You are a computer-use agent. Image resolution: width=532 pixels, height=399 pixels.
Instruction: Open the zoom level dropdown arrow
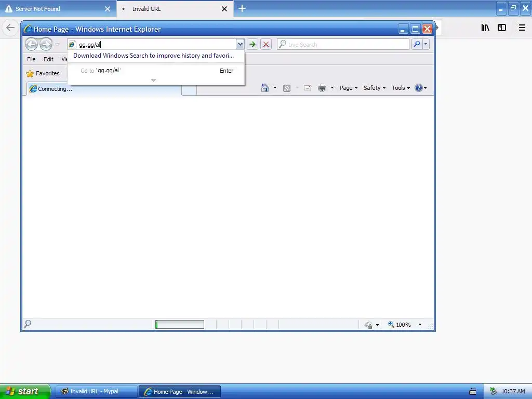(x=420, y=325)
